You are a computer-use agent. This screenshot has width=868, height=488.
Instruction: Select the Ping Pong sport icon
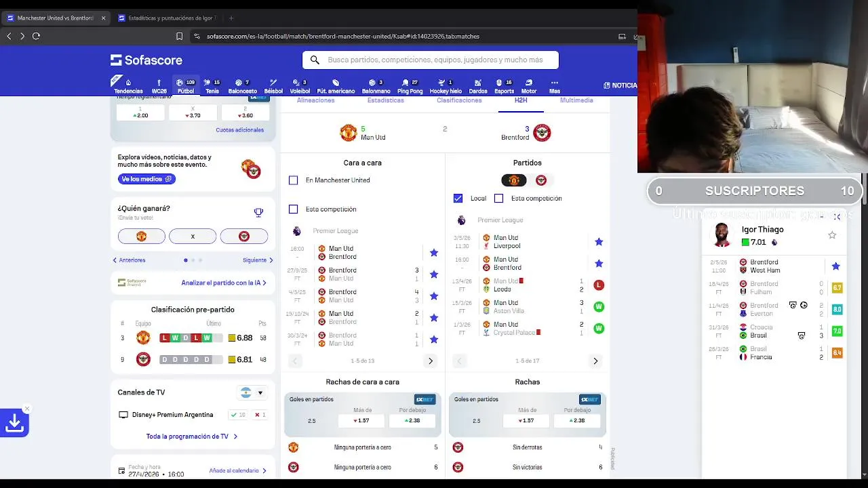pyautogui.click(x=410, y=87)
